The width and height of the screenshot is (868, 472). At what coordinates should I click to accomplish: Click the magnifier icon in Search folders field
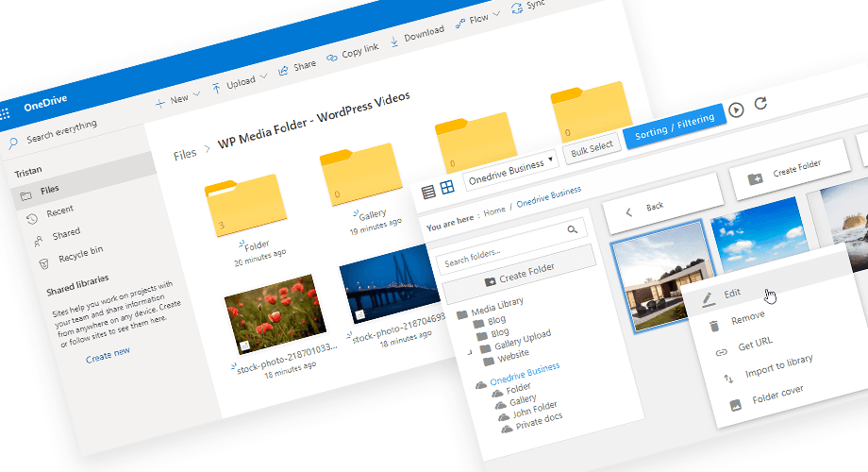coord(571,229)
